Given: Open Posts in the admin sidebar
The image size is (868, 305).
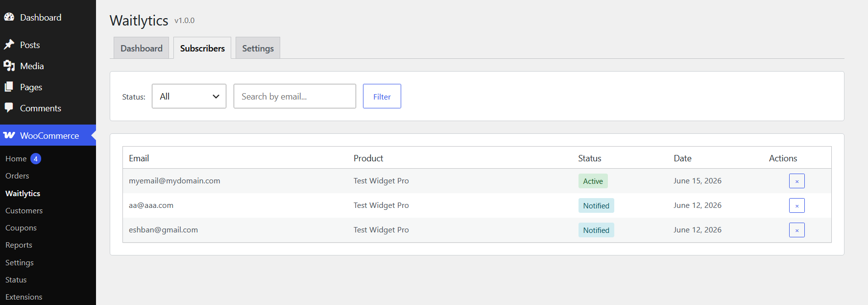Looking at the screenshot, I should point(30,45).
